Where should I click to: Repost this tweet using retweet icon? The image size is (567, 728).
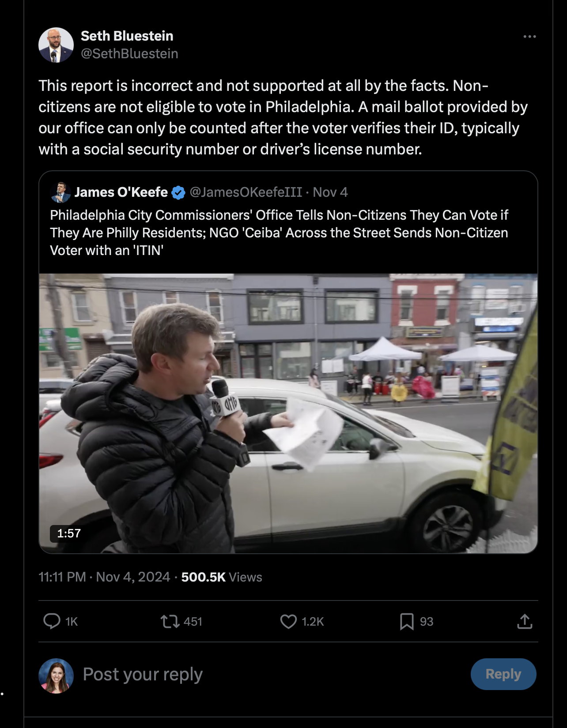tap(170, 622)
